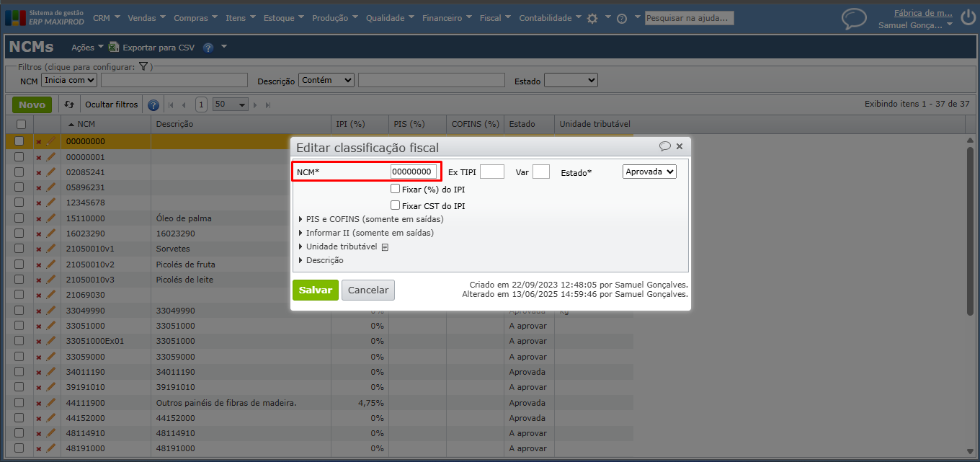Expand Descrição section in dialog

click(321, 260)
